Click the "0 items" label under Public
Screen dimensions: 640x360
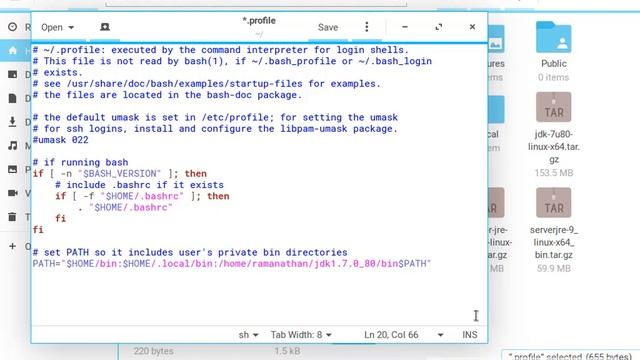click(x=553, y=77)
